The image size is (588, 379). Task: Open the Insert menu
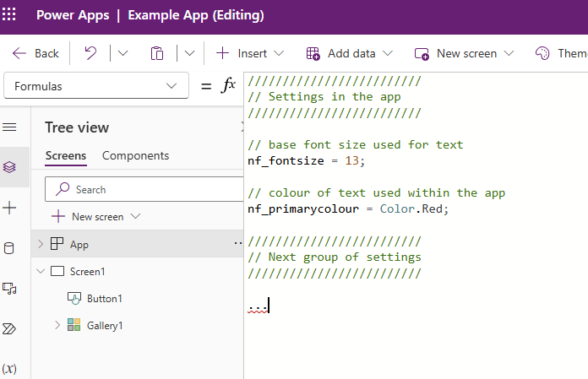click(250, 53)
